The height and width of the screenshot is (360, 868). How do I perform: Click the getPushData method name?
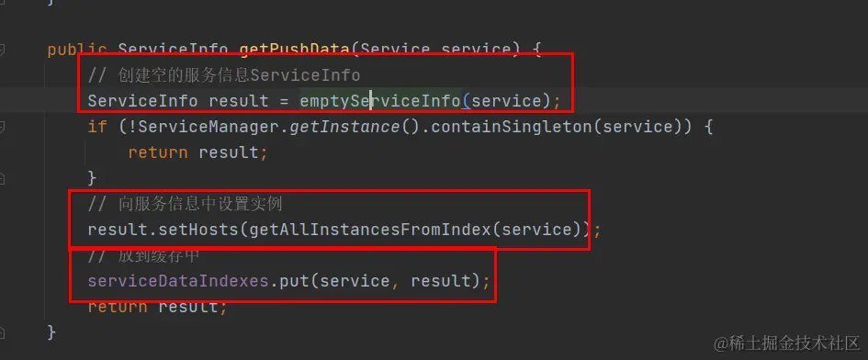coord(295,51)
